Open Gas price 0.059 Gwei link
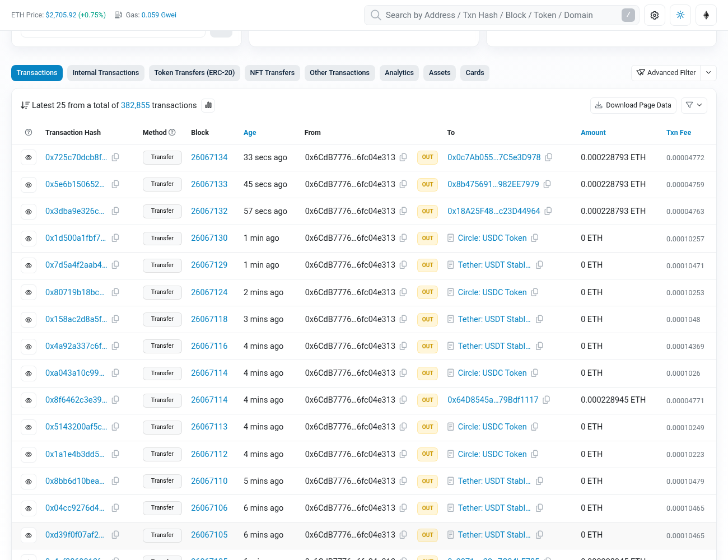 click(x=159, y=15)
